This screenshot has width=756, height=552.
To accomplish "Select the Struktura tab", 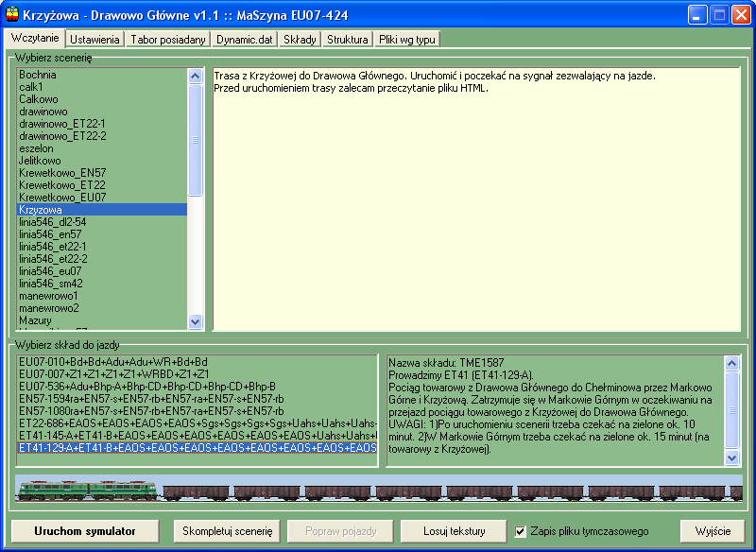I will (x=347, y=40).
